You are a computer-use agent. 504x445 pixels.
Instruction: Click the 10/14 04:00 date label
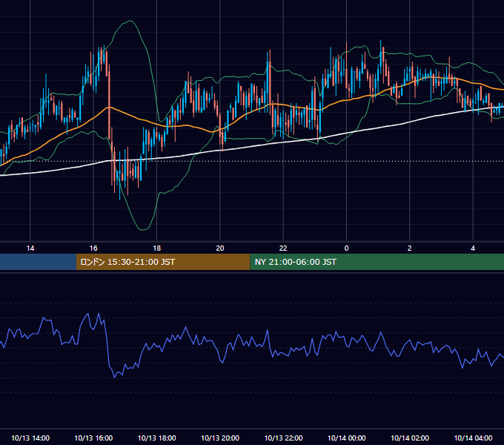[x=473, y=438]
